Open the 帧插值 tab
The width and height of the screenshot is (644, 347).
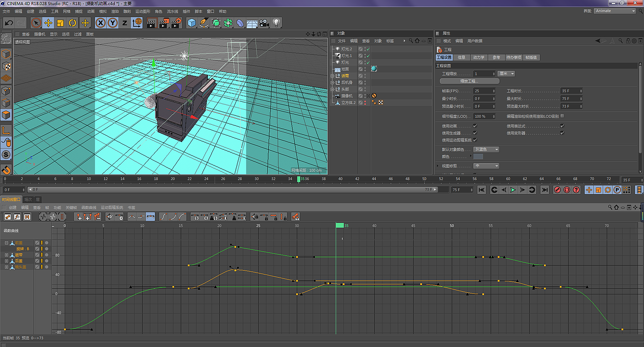point(531,57)
